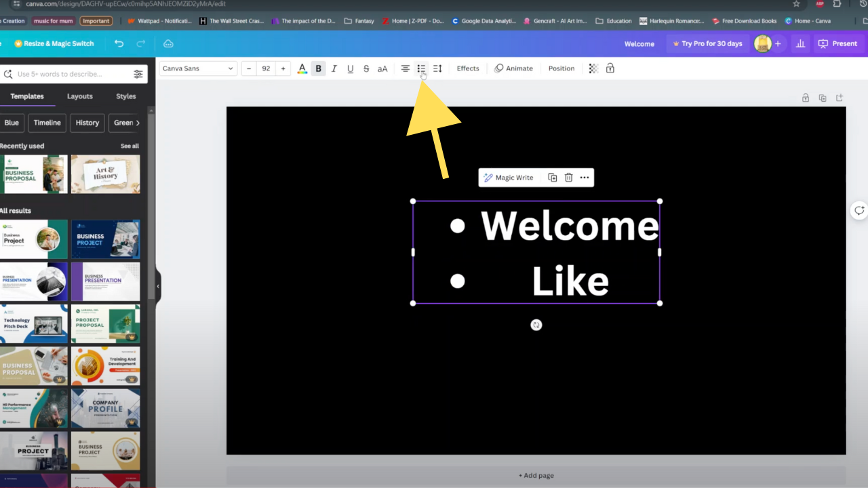Open line spacing options
Viewport: 868px width, 488px height.
[x=437, y=68]
